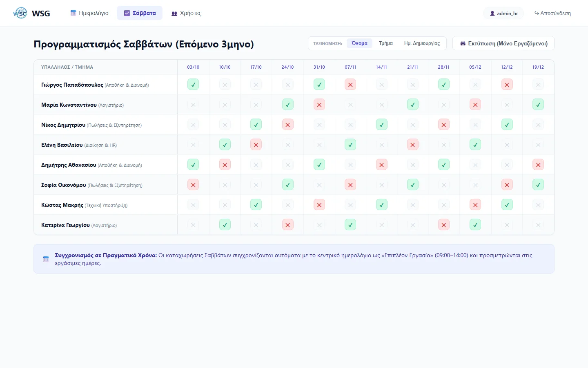Open the admin_hr user profile

click(x=504, y=13)
